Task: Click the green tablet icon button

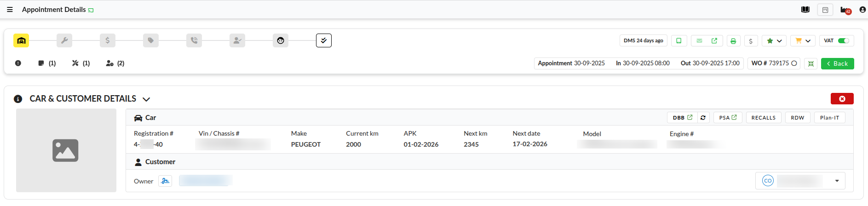Action: (678, 41)
